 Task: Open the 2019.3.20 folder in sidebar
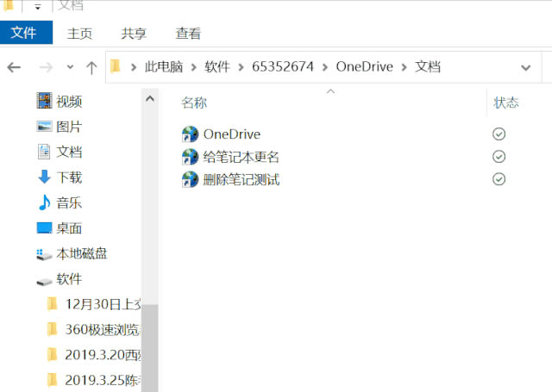pos(103,355)
